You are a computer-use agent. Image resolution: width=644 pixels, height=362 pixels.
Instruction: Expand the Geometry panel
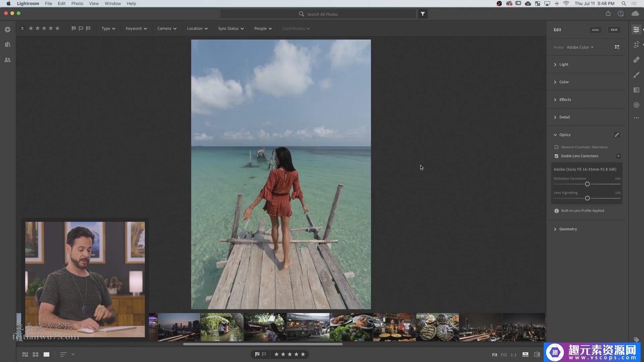568,229
